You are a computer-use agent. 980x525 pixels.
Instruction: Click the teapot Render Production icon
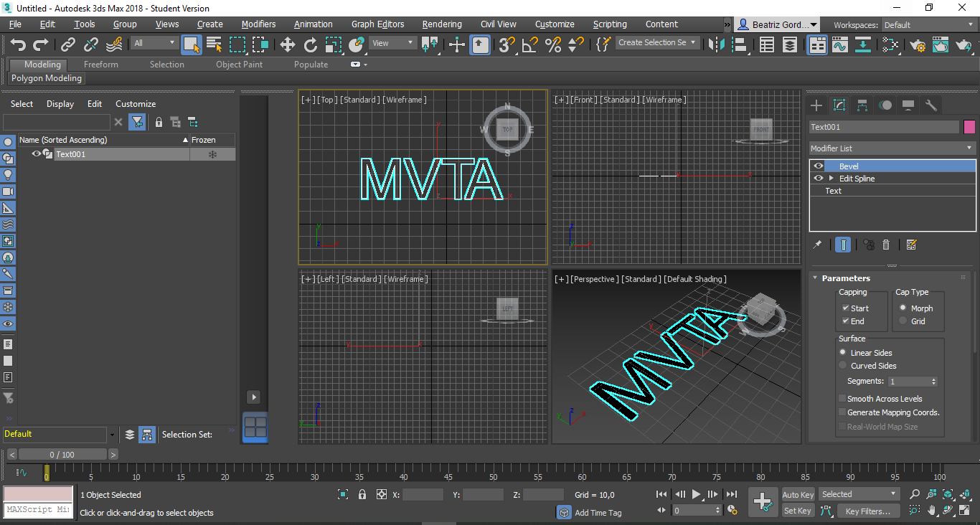[x=963, y=44]
